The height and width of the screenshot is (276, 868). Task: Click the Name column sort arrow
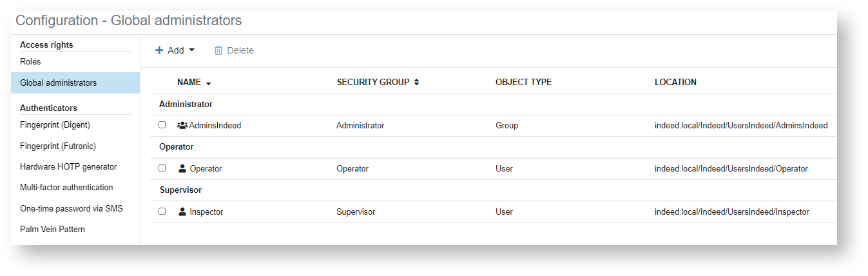[208, 83]
